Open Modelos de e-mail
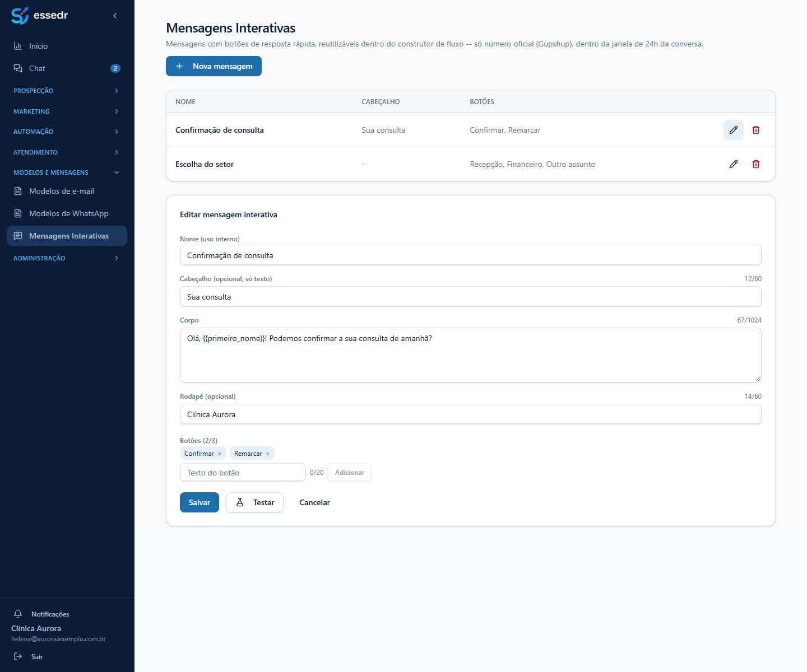Screen dimensions: 807x672 point(67,191)
